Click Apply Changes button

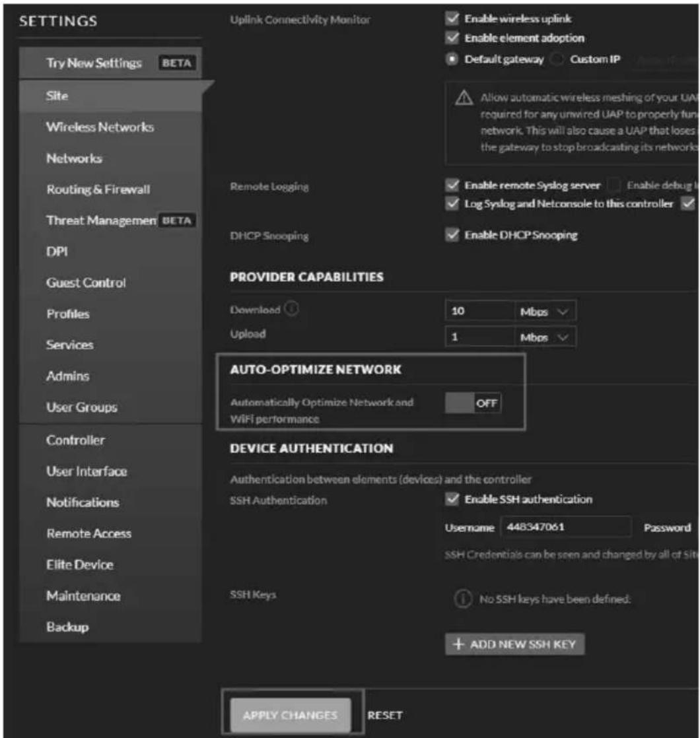(291, 716)
